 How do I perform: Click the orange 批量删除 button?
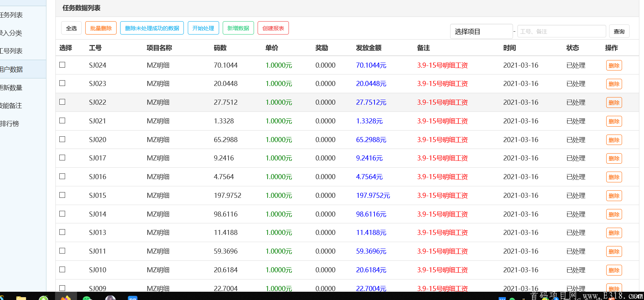tap(101, 28)
